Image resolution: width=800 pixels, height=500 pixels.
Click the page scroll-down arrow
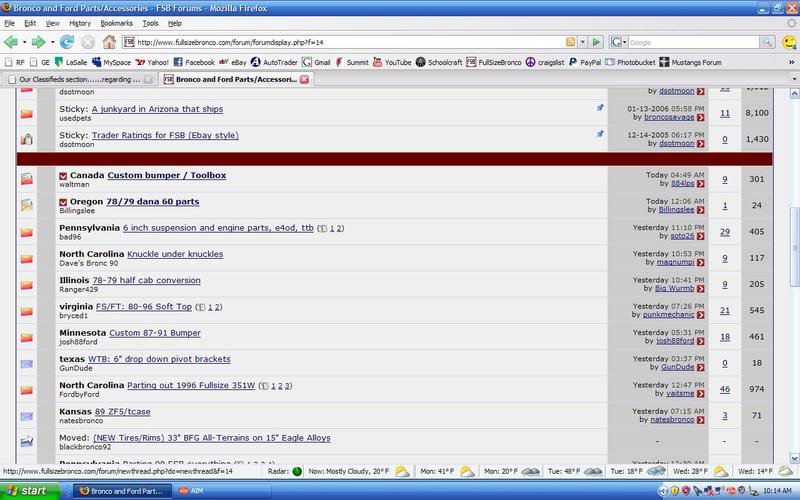coord(794,458)
